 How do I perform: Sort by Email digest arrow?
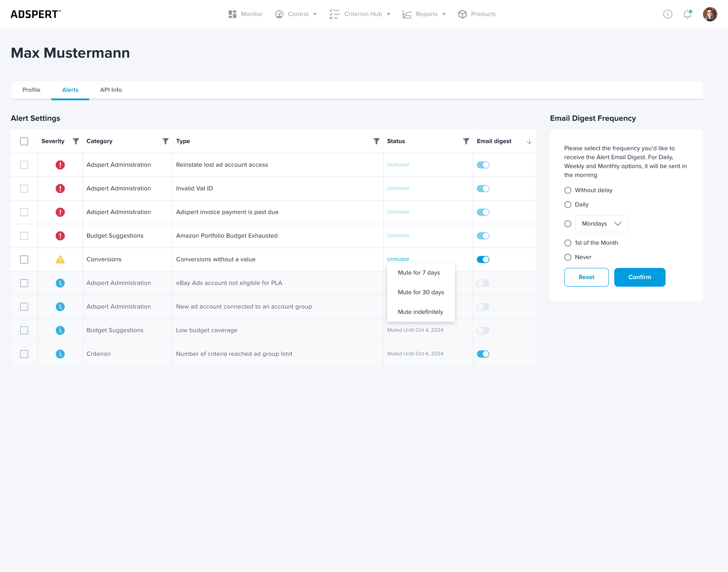point(529,141)
